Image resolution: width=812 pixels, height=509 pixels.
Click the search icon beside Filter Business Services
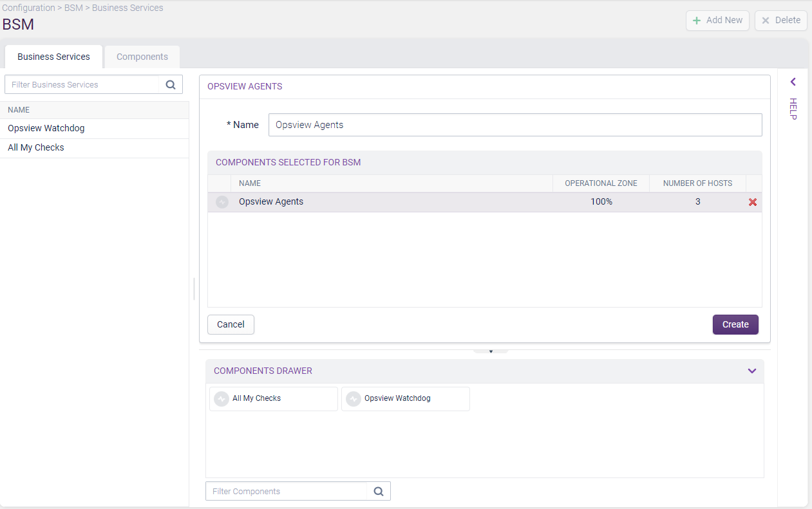pos(171,84)
